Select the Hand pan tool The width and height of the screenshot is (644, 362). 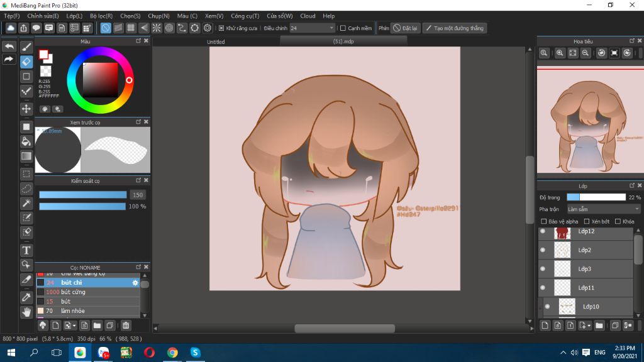pos(26,312)
